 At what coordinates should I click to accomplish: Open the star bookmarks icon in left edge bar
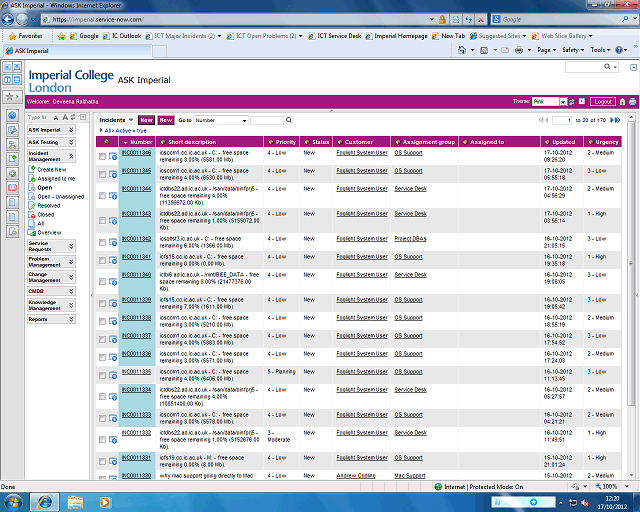coord(10,97)
